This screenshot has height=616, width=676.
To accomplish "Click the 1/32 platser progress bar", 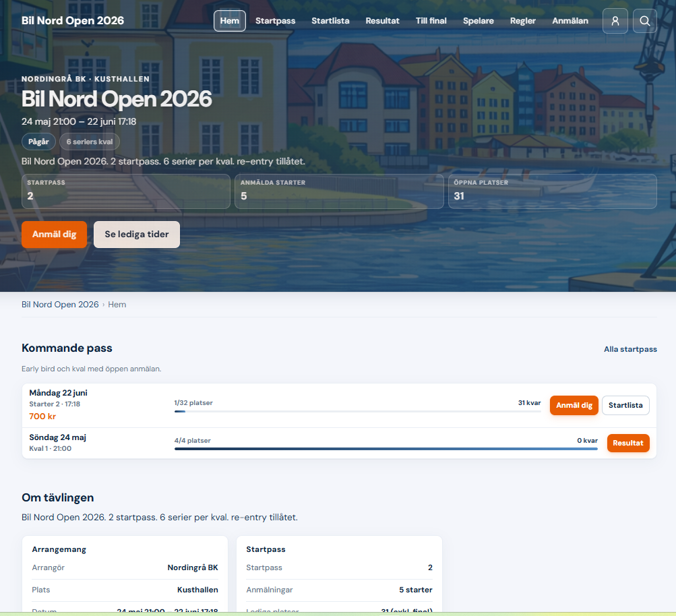I will 357,412.
